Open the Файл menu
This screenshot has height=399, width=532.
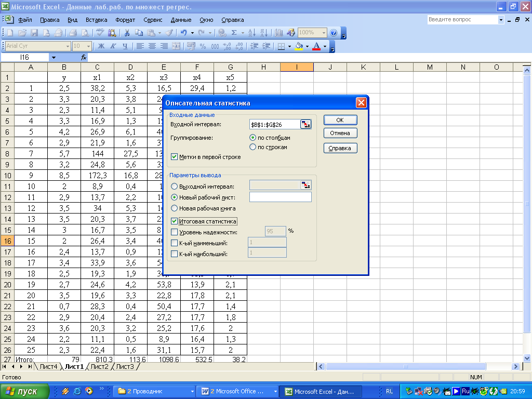click(25, 20)
